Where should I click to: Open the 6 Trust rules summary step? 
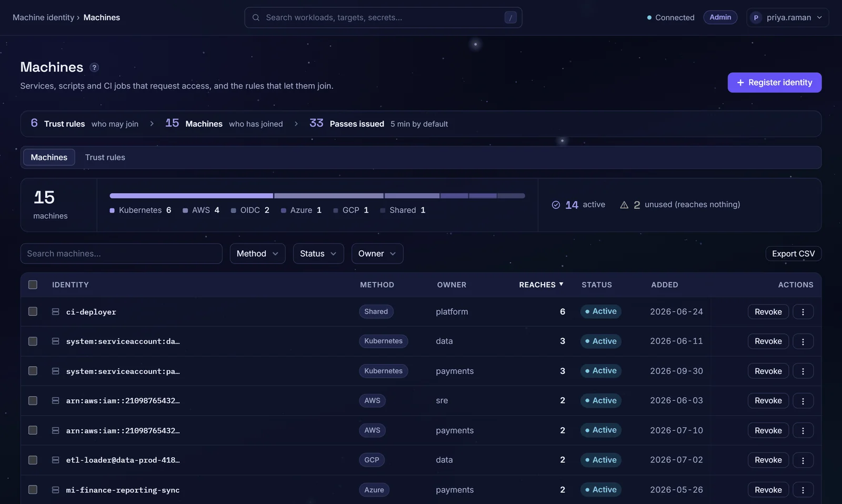tap(85, 124)
